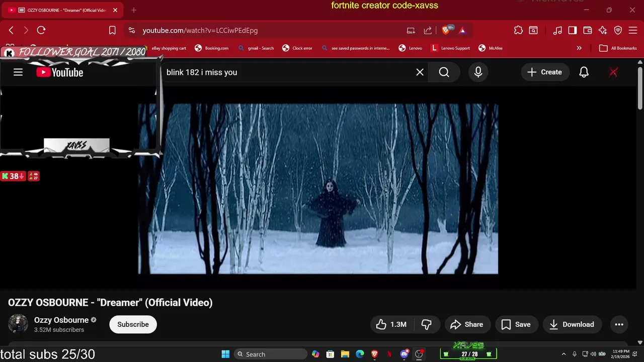Select the OZZY OSBOURNE Dreamer tab
Image resolution: width=644 pixels, height=362 pixels.
pos(62,10)
